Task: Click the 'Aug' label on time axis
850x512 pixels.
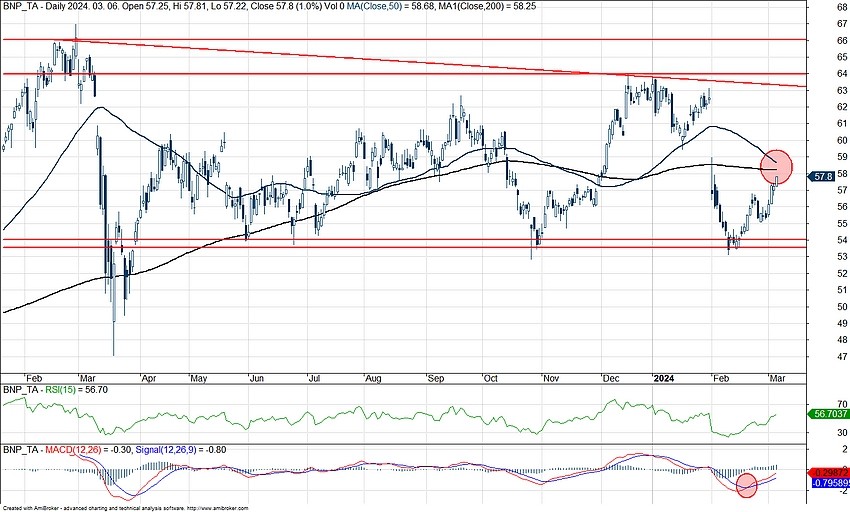Action: click(x=373, y=379)
